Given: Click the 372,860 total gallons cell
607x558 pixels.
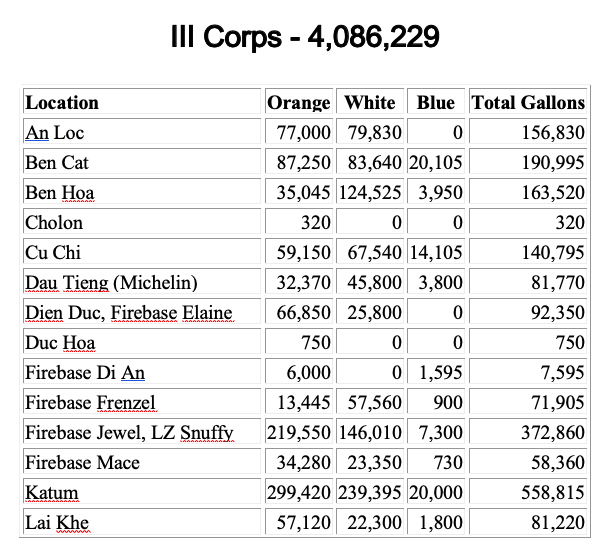Looking at the screenshot, I should (553, 432).
